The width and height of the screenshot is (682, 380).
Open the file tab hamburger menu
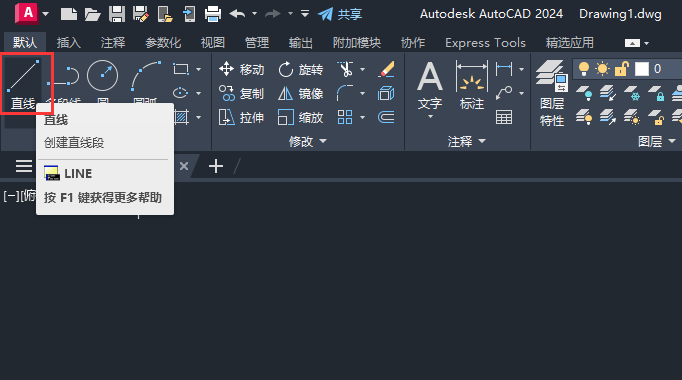coord(24,166)
